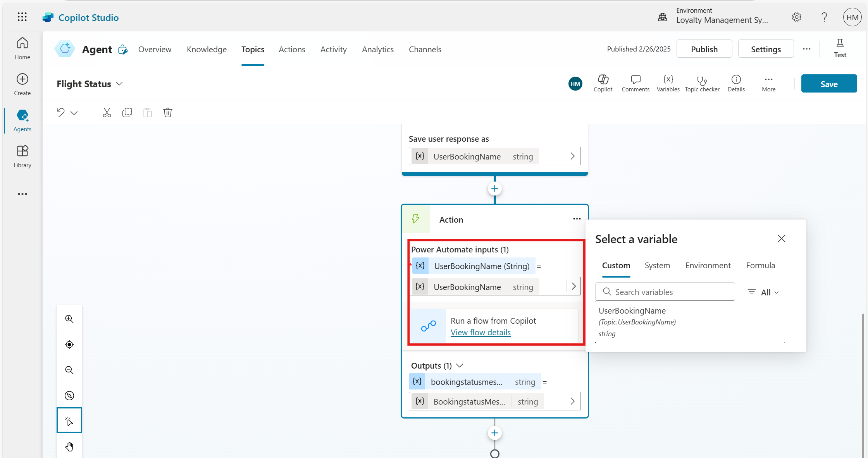This screenshot has width=868, height=458.
Task: Click the cut scissors icon
Action: pos(107,113)
